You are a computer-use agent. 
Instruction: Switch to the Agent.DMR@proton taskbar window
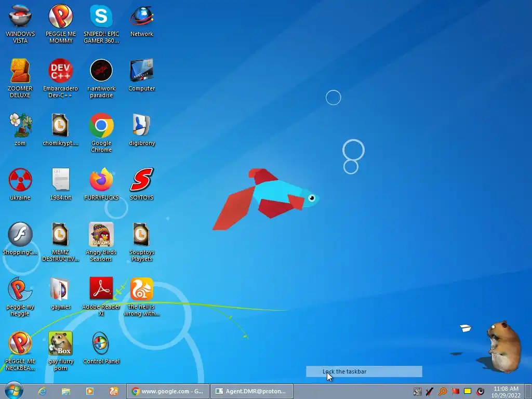coord(252,391)
